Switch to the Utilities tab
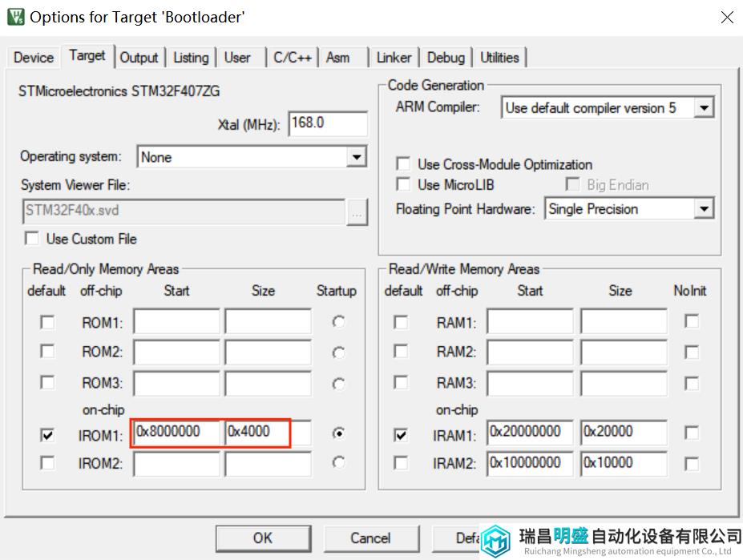Image resolution: width=743 pixels, height=560 pixels. 499,58
